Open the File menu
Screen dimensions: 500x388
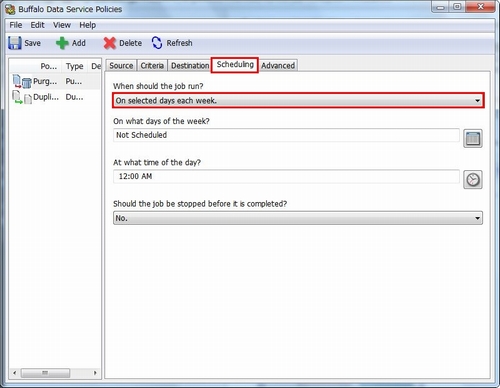point(16,25)
